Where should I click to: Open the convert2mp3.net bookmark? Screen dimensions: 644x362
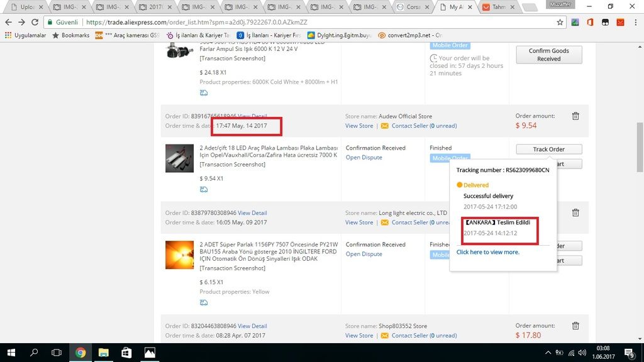[x=410, y=35]
